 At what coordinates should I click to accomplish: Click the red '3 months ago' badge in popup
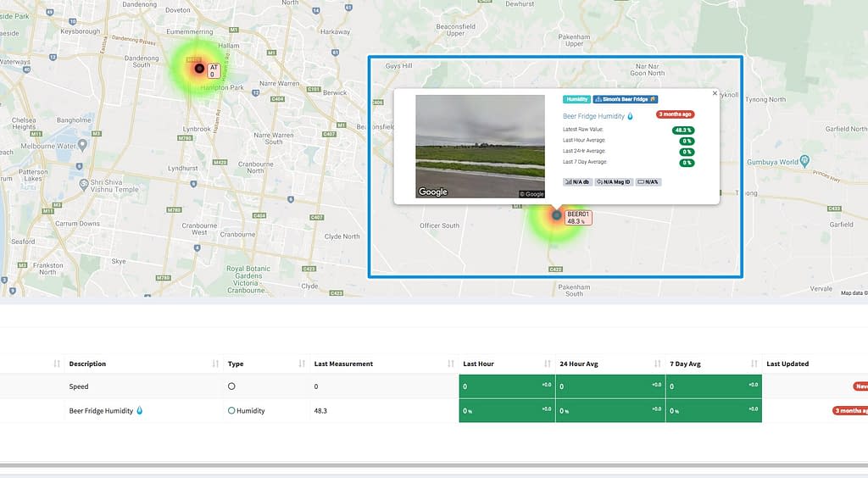[675, 114]
